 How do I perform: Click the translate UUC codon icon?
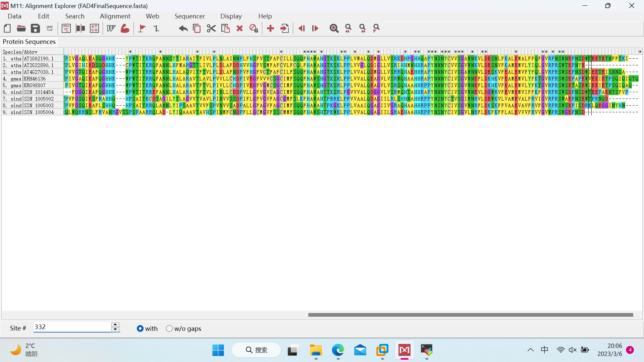pos(50,28)
